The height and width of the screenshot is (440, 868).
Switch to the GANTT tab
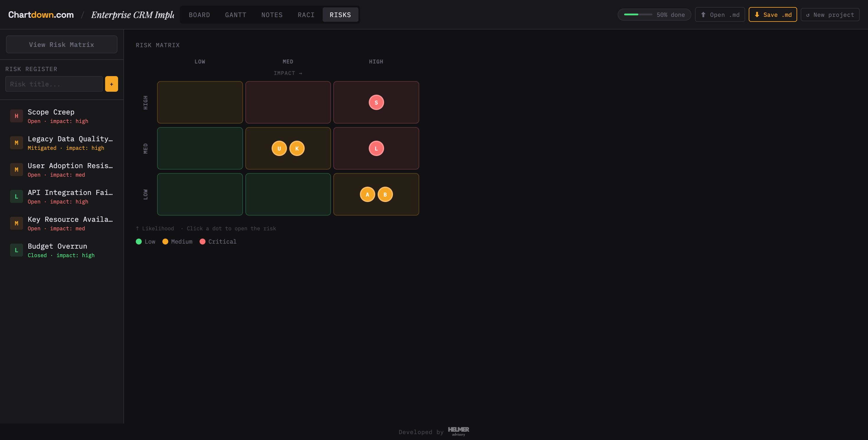tap(236, 14)
